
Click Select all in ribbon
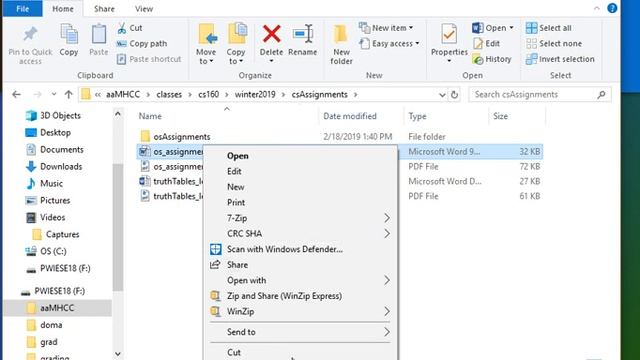click(x=549, y=28)
